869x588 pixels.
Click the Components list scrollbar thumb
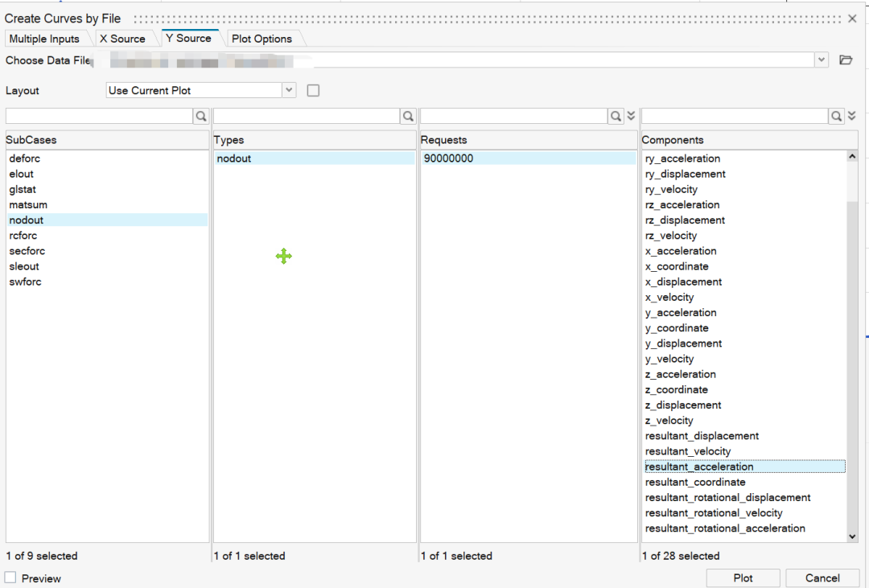tap(852, 366)
